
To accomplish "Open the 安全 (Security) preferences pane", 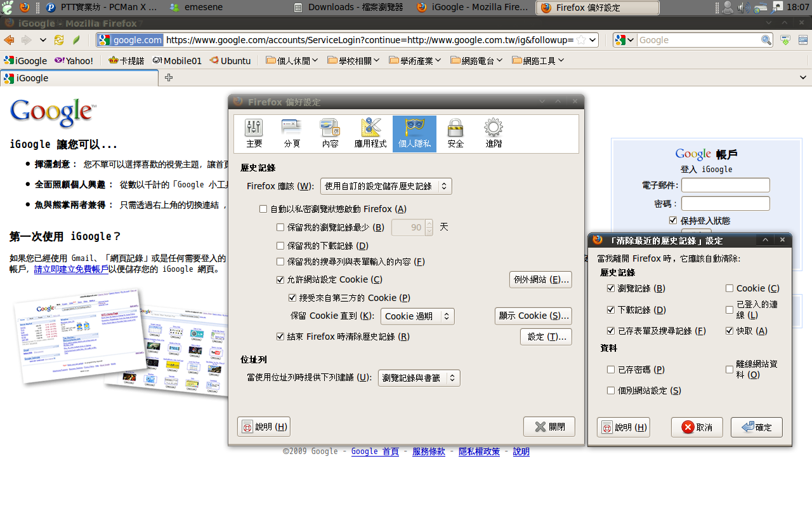I will (x=455, y=133).
